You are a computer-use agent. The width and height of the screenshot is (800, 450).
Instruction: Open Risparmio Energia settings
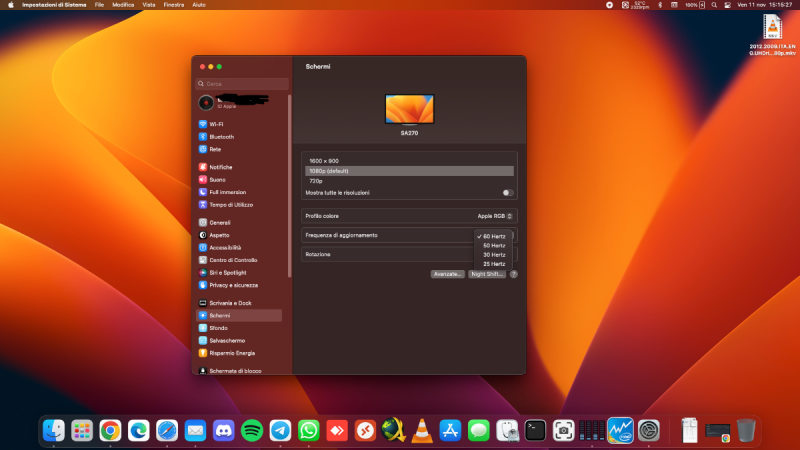[x=231, y=353]
